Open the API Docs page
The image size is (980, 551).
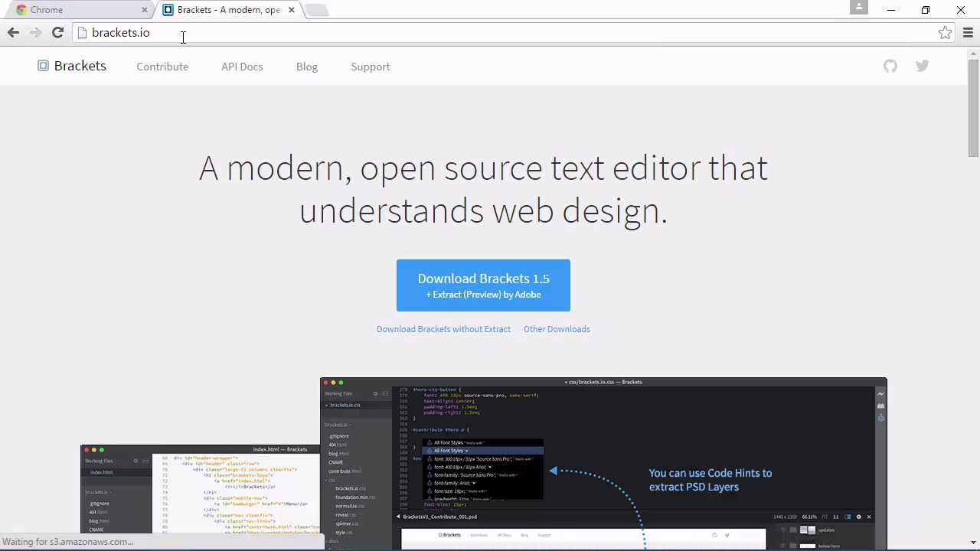(x=242, y=67)
